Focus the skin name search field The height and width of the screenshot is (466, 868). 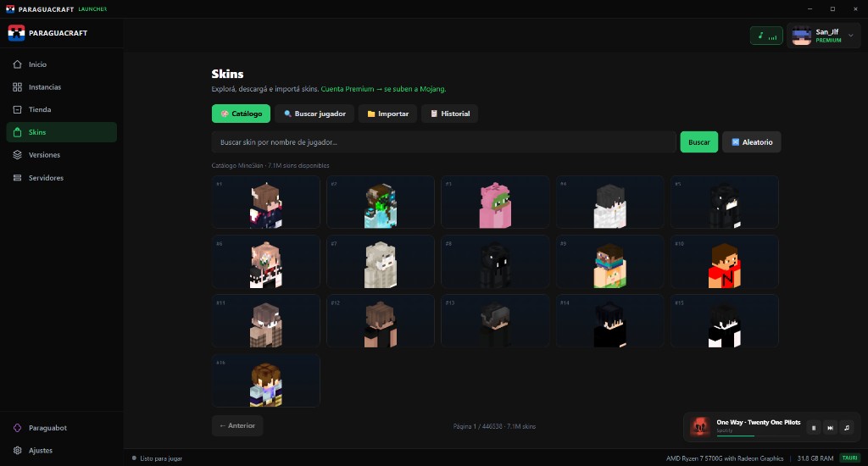coord(443,142)
